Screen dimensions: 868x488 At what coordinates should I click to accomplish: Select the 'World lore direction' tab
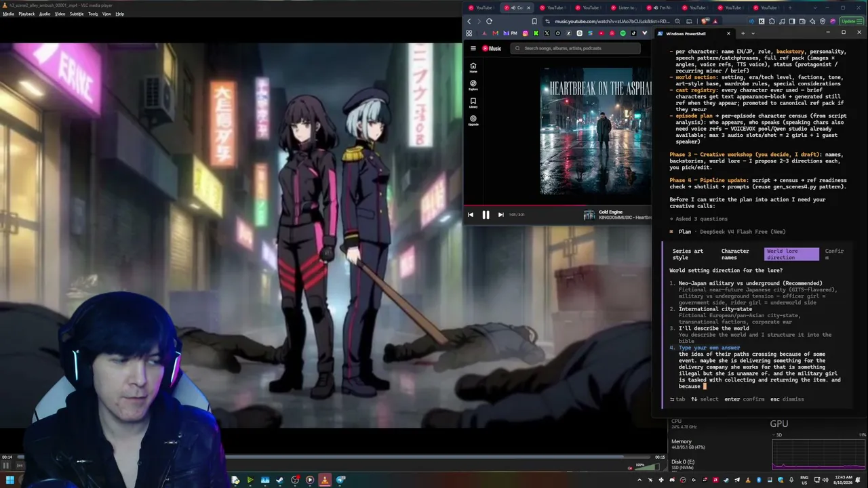click(x=791, y=254)
